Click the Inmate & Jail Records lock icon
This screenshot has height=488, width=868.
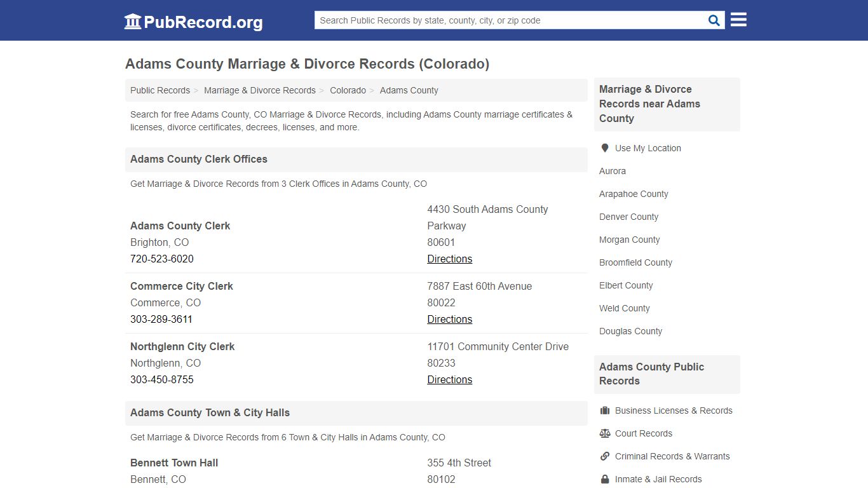click(605, 479)
